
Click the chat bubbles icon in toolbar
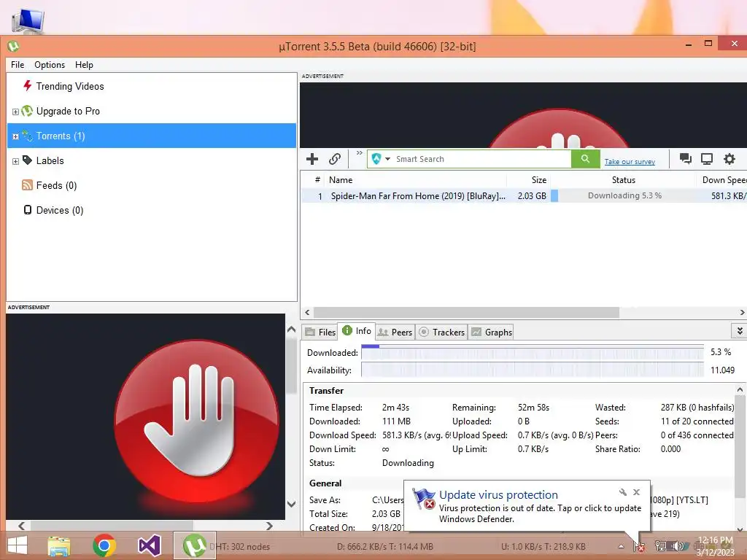[686, 158]
